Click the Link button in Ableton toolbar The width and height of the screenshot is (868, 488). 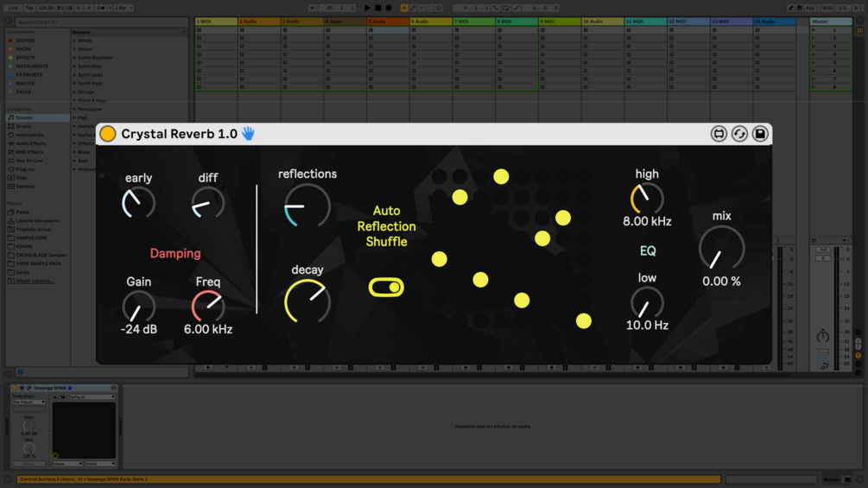13,9
